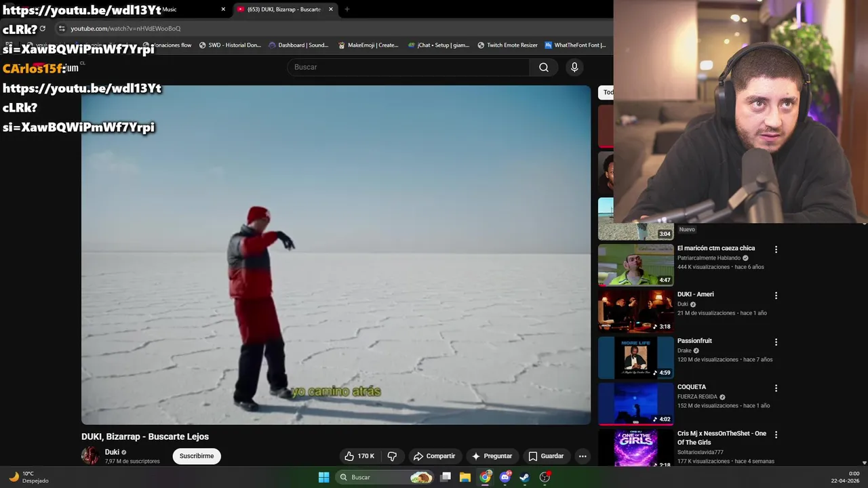Save the video with Guardar
Viewport: 868px width, 488px height.
point(546,456)
